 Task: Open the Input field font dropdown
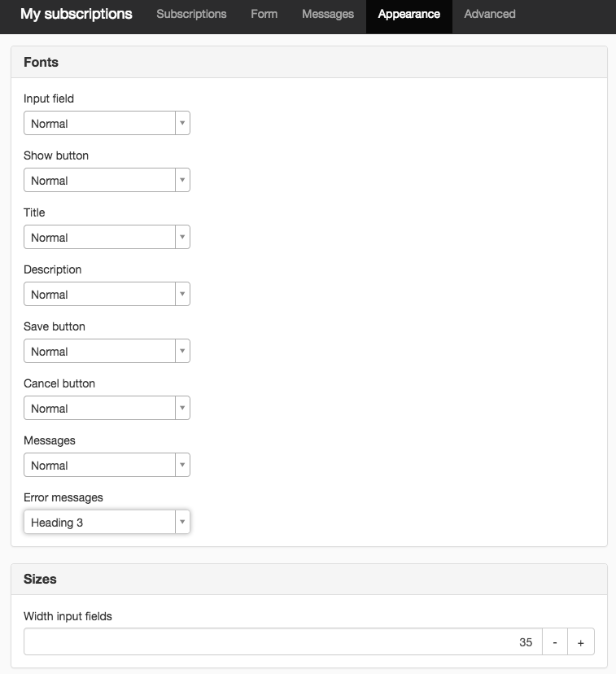pos(107,124)
